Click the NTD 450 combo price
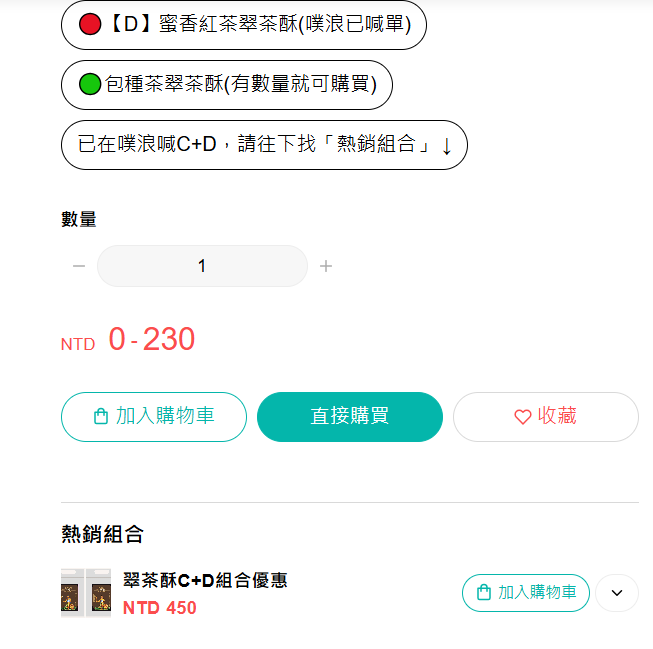The image size is (653, 649). [160, 608]
